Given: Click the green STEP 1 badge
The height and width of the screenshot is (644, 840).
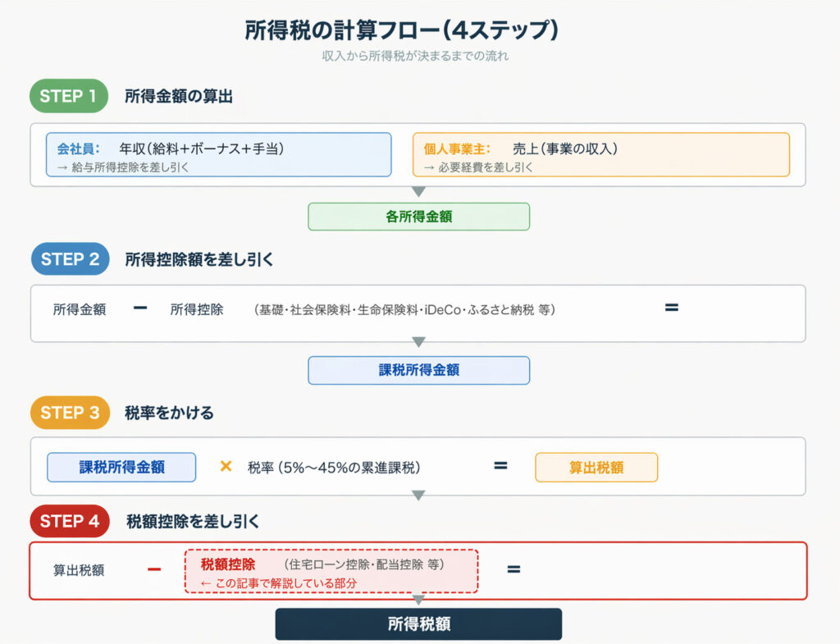Looking at the screenshot, I should [69, 96].
